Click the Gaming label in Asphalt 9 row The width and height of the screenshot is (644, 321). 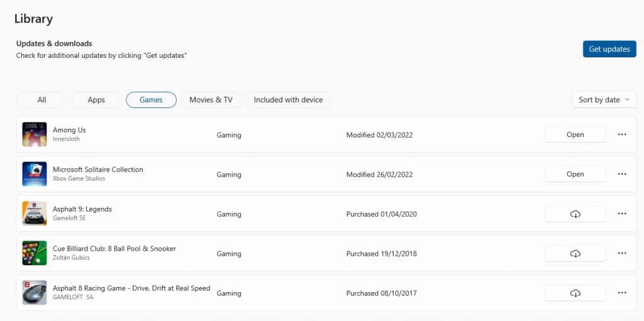coord(229,214)
